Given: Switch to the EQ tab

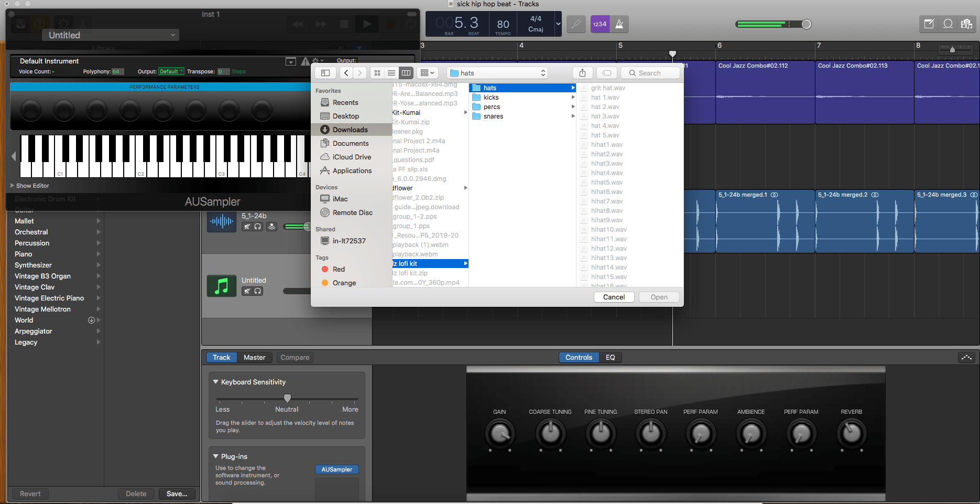Looking at the screenshot, I should point(610,357).
